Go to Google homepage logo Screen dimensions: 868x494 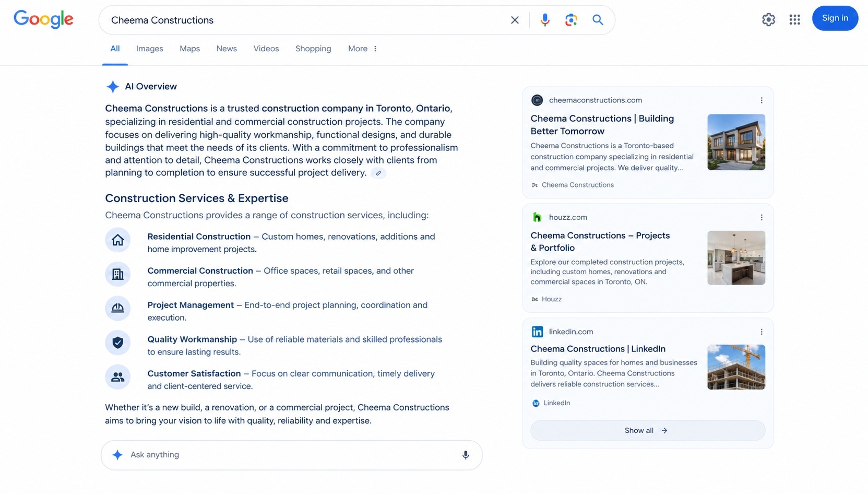[43, 19]
